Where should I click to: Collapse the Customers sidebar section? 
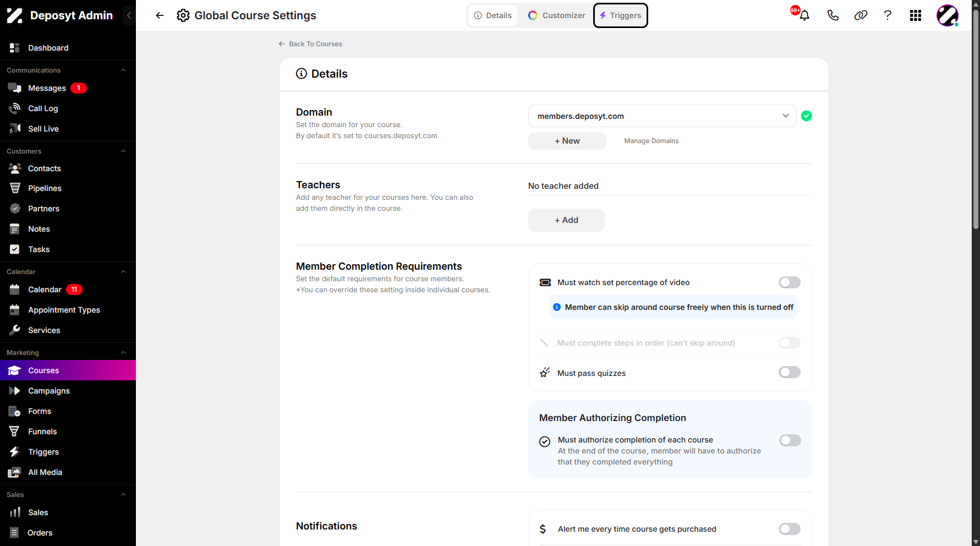pyautogui.click(x=123, y=151)
